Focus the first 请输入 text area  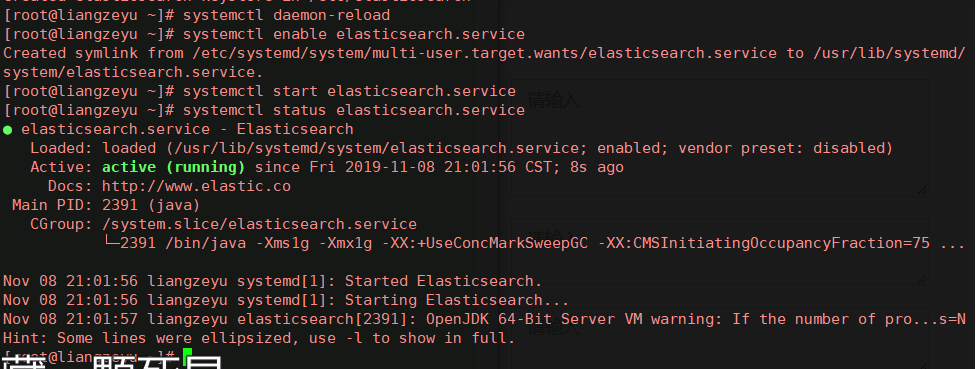[720, 138]
